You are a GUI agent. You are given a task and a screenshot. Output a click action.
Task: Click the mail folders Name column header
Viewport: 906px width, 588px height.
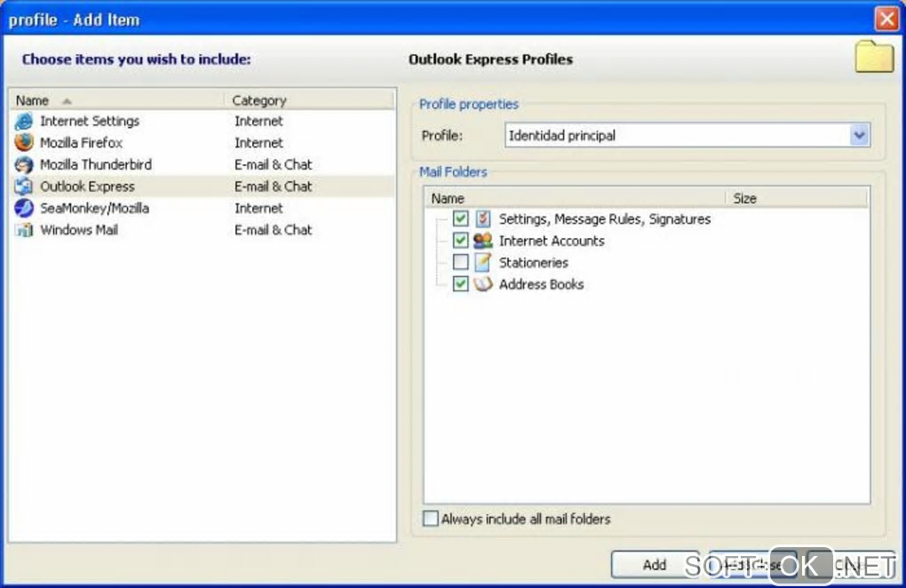[x=576, y=199]
